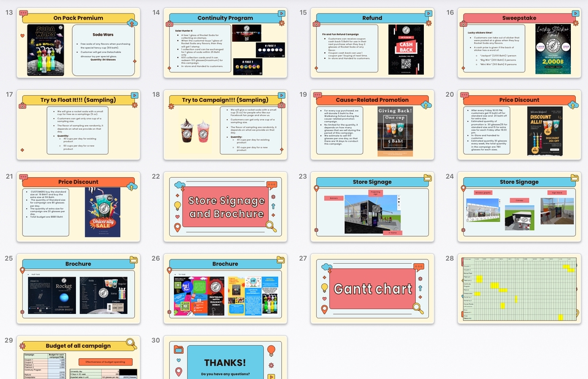588x379 pixels.
Task: Click slide number label 22
Action: [x=156, y=176]
